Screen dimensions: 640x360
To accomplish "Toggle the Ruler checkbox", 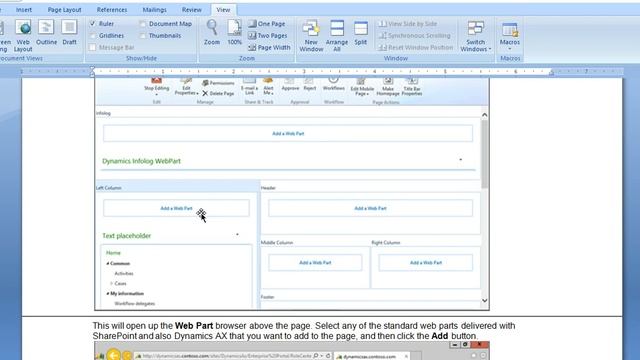I will point(93,24).
